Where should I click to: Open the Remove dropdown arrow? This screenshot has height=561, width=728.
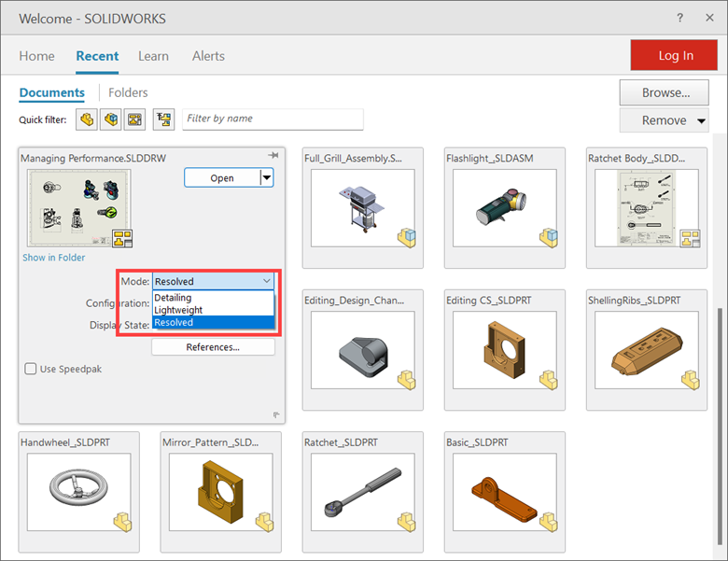pyautogui.click(x=701, y=120)
